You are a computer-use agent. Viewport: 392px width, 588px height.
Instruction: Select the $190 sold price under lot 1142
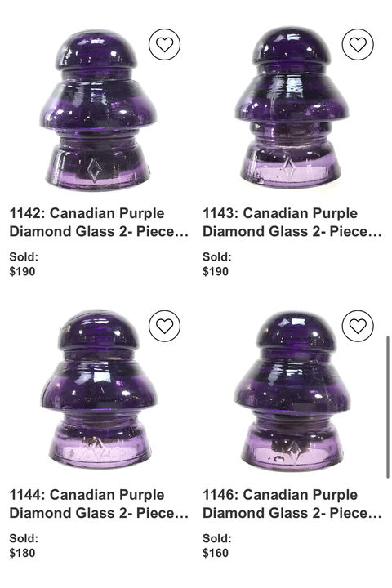tap(22, 271)
